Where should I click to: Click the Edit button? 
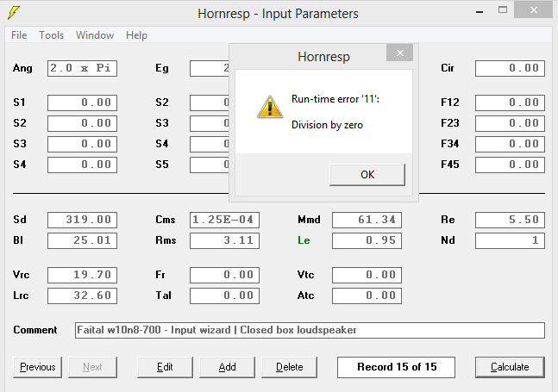pyautogui.click(x=165, y=367)
